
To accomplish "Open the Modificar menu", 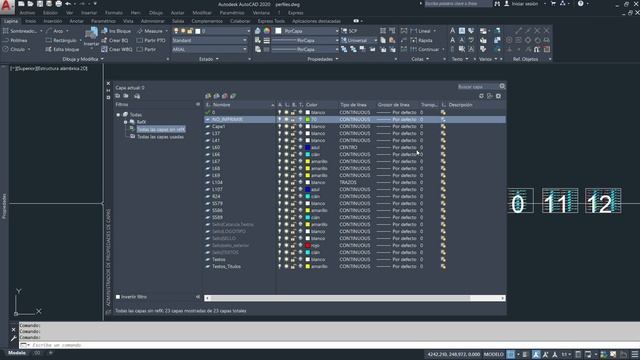I will tap(202, 13).
